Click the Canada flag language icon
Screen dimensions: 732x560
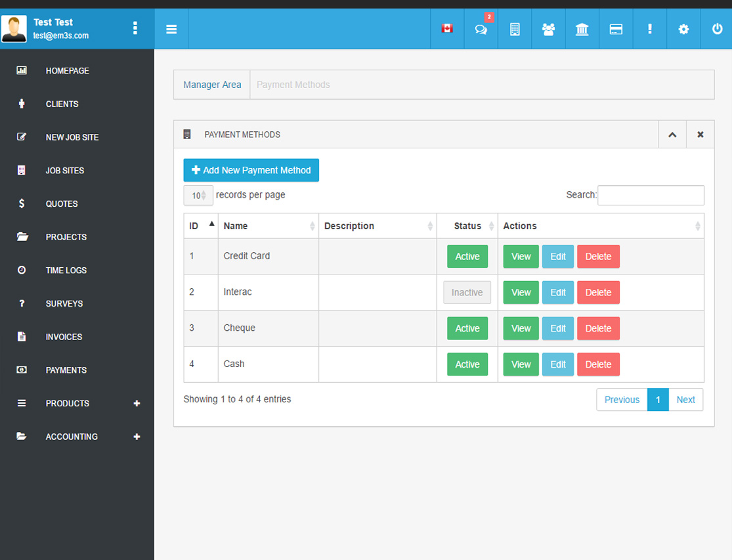coord(447,29)
